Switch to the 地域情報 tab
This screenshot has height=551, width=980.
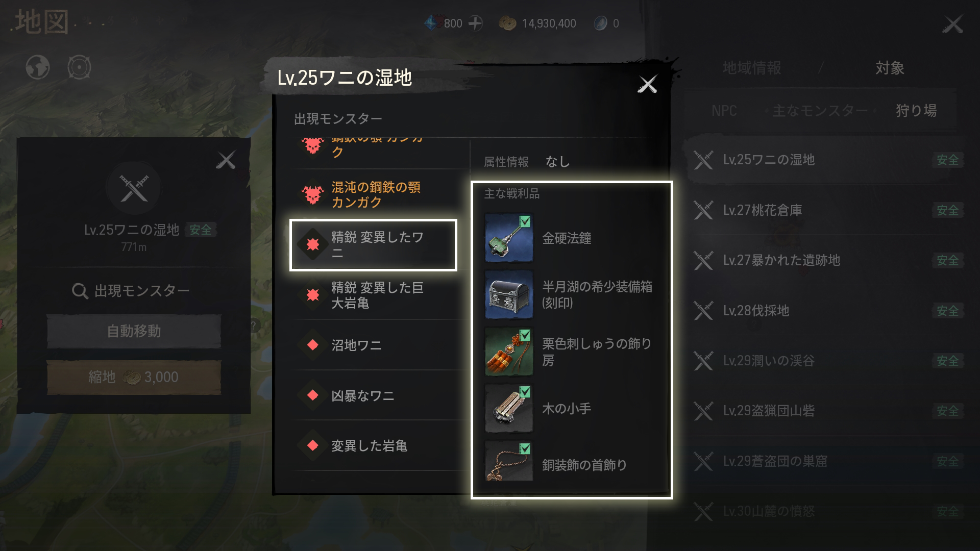[751, 68]
